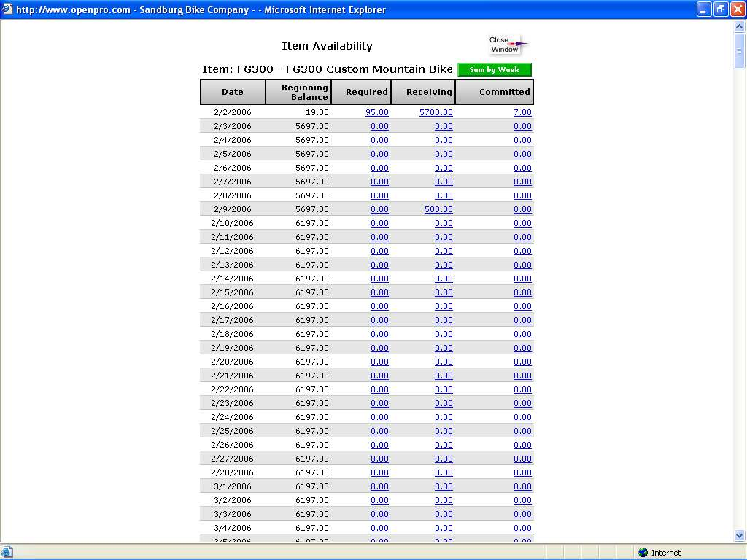Open the 5780.00 Receiving link
The width and height of the screenshot is (747, 560).
point(436,112)
